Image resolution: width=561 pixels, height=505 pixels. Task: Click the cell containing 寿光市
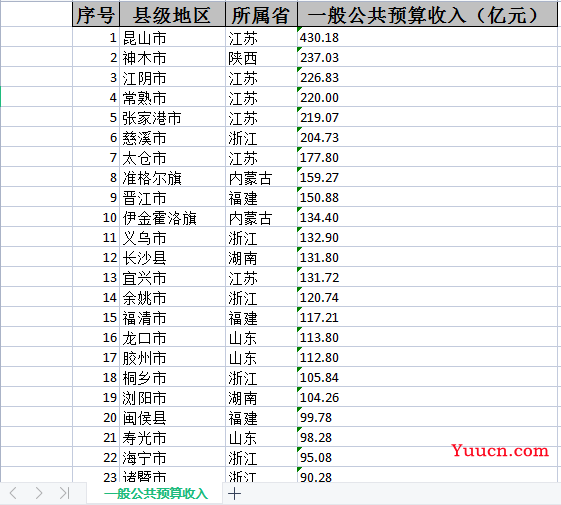pyautogui.click(x=172, y=438)
